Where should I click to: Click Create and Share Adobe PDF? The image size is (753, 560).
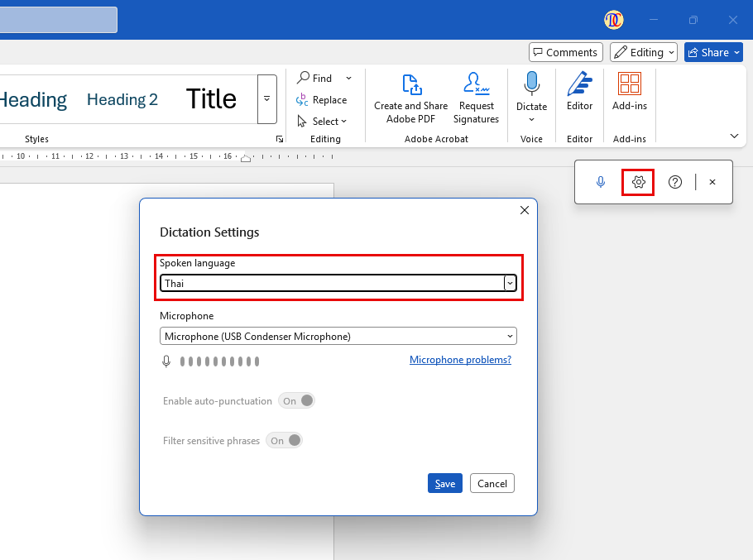click(410, 98)
